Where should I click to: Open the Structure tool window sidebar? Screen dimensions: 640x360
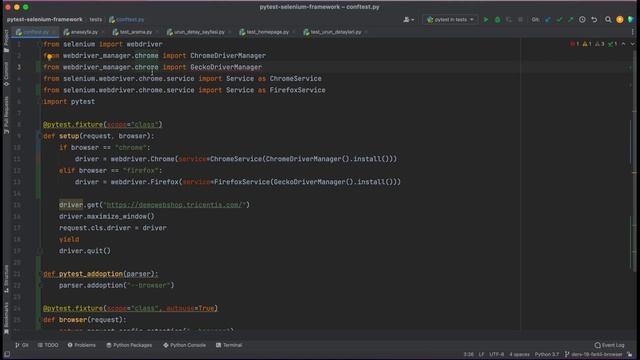click(x=6, y=279)
